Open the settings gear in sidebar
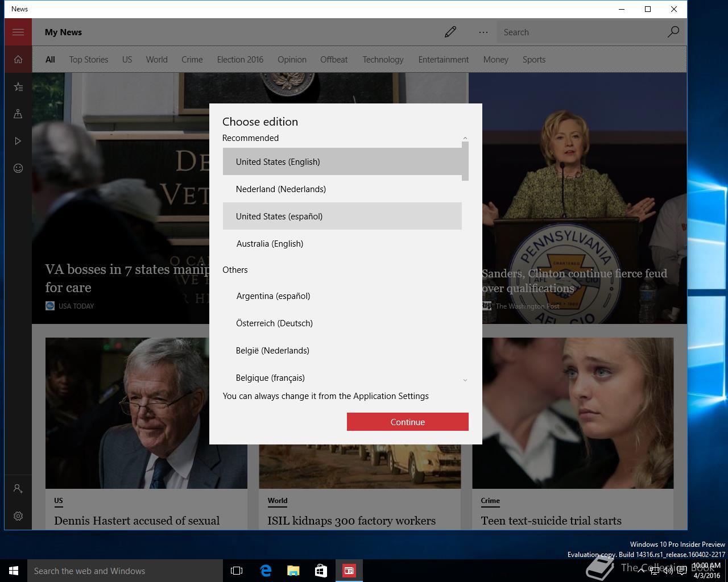 pos(18,516)
